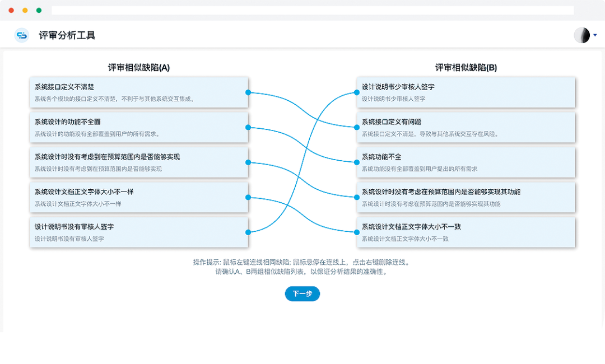This screenshot has width=605, height=364.
Task: Click the yellow minimize traffic light dot
Action: (24, 10)
